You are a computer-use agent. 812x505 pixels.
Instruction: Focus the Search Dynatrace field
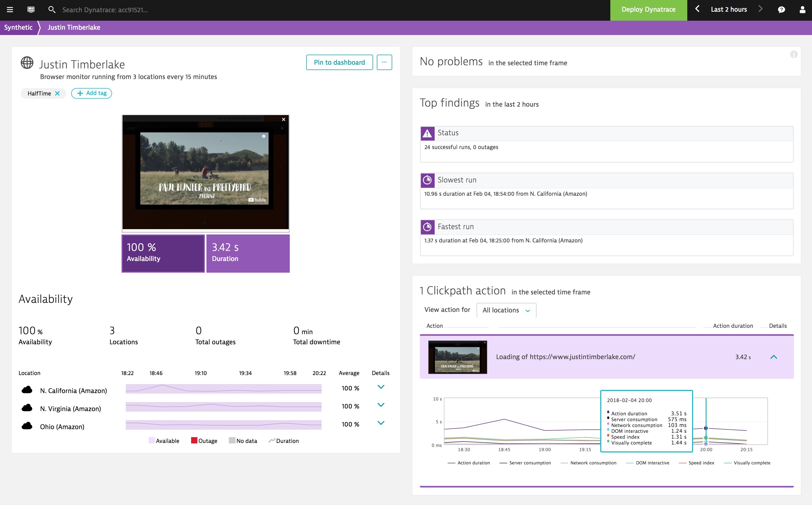point(105,10)
